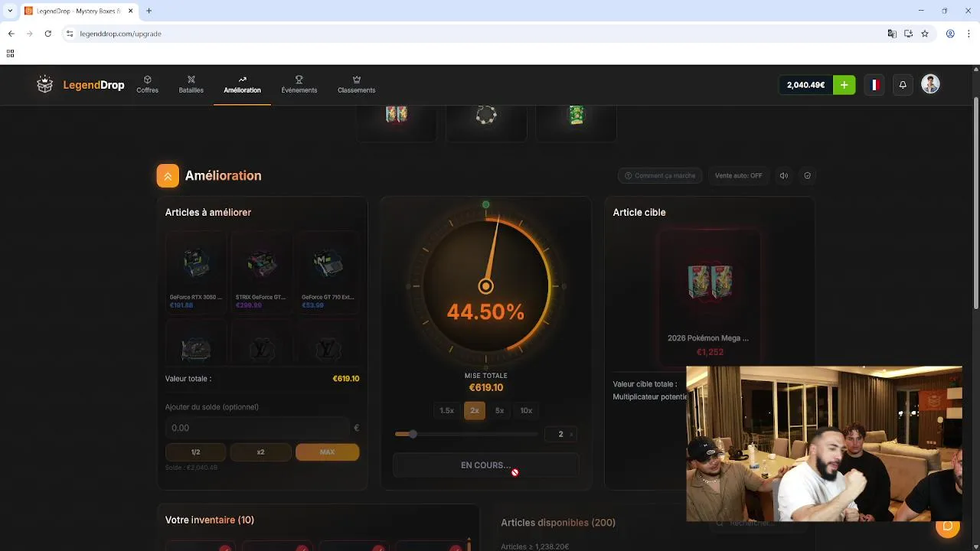Click the multiplier slider handle
The width and height of the screenshot is (980, 551).
[x=413, y=434]
